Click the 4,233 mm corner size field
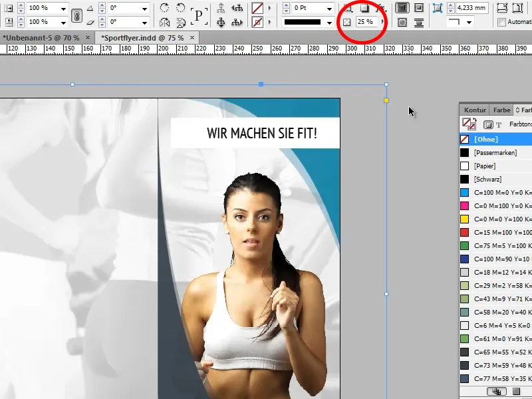This screenshot has width=532, height=399. click(x=472, y=7)
